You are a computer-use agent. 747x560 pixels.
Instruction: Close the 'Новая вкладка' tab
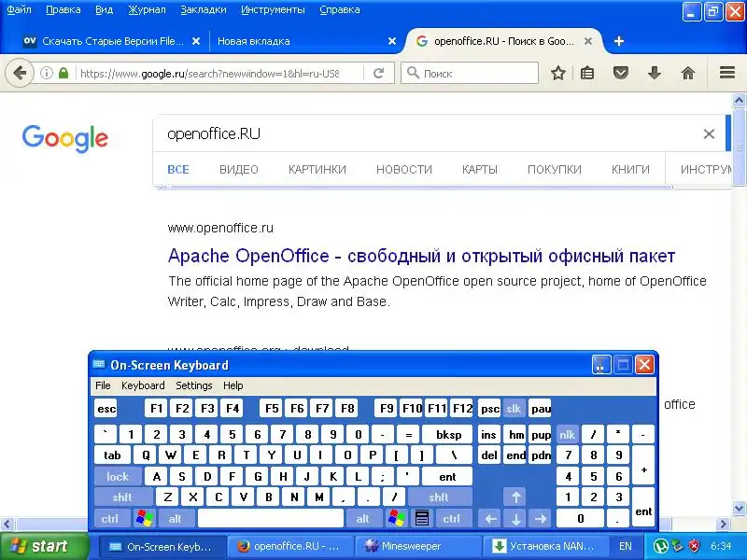click(392, 41)
